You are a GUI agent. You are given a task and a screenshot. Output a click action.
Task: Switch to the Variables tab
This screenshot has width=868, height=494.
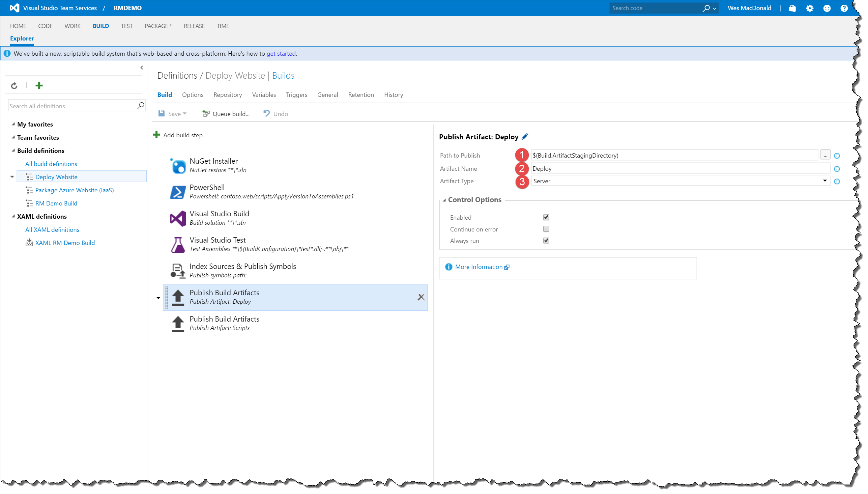click(x=264, y=95)
